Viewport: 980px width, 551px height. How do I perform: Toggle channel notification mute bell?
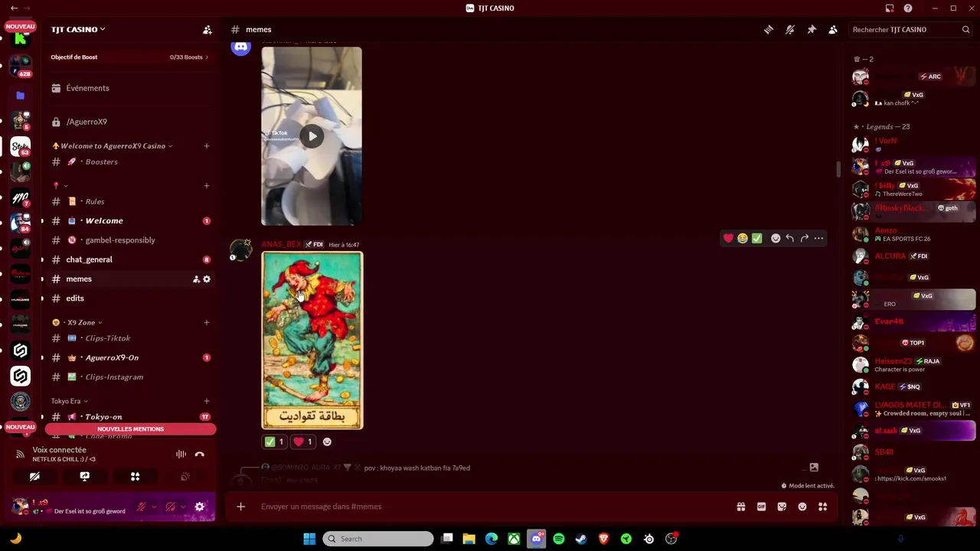tap(790, 29)
